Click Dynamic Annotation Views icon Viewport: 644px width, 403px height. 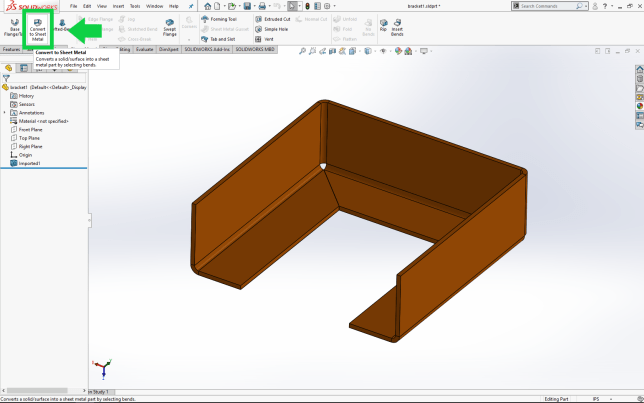pyautogui.click(x=342, y=51)
